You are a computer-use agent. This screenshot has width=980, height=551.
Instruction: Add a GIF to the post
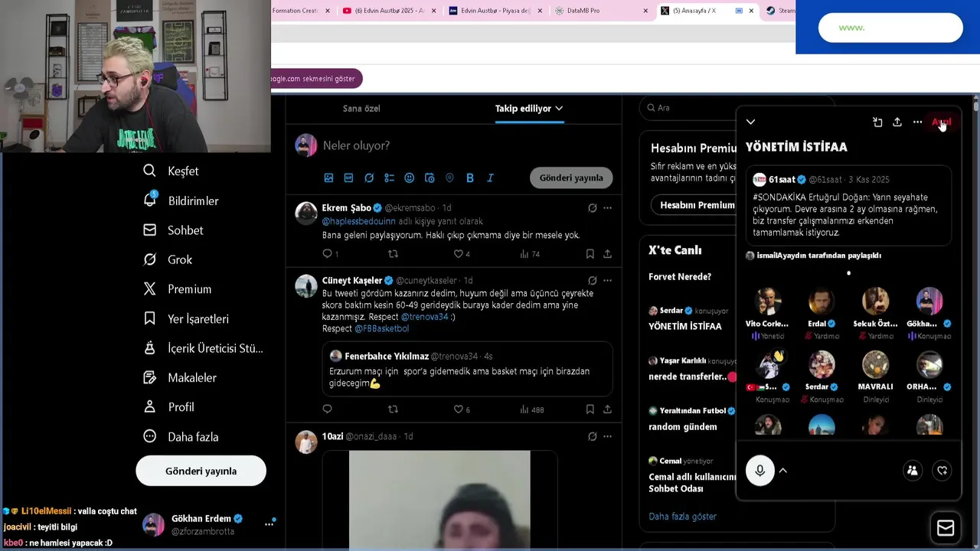pos(348,178)
